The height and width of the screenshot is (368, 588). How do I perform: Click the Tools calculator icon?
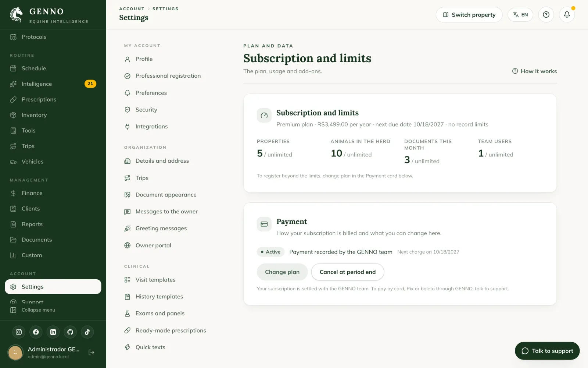click(x=13, y=131)
